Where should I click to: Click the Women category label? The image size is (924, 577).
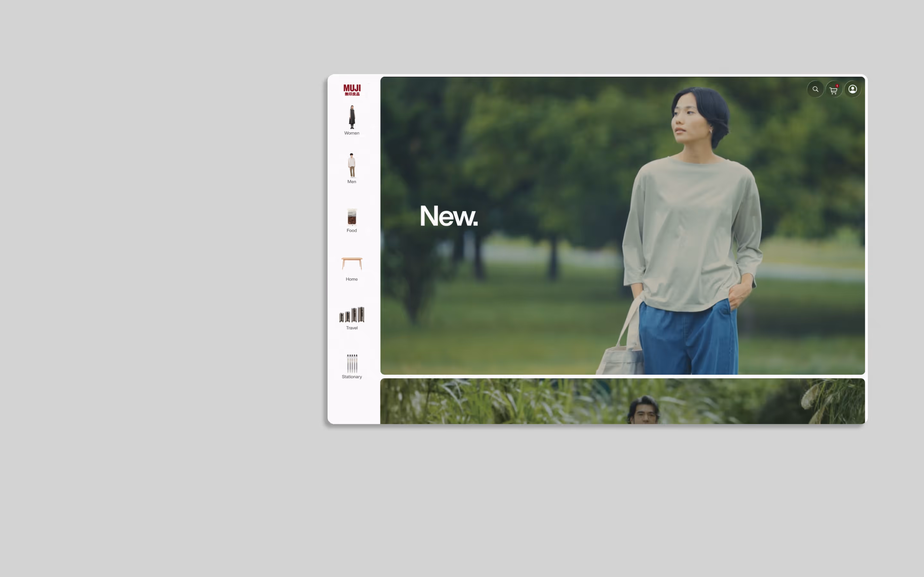(x=352, y=133)
